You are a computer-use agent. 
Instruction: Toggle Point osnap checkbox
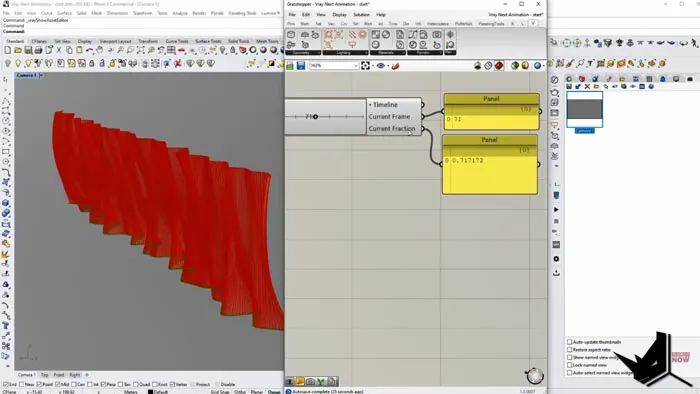point(39,384)
